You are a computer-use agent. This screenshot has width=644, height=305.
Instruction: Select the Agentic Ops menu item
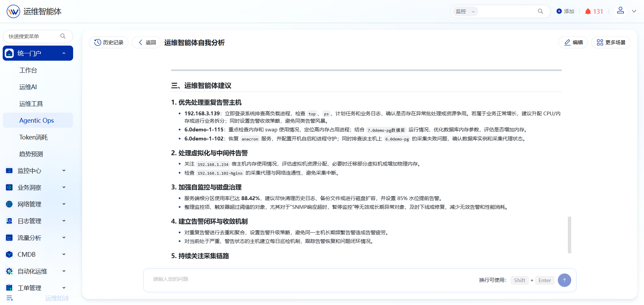pyautogui.click(x=38, y=120)
